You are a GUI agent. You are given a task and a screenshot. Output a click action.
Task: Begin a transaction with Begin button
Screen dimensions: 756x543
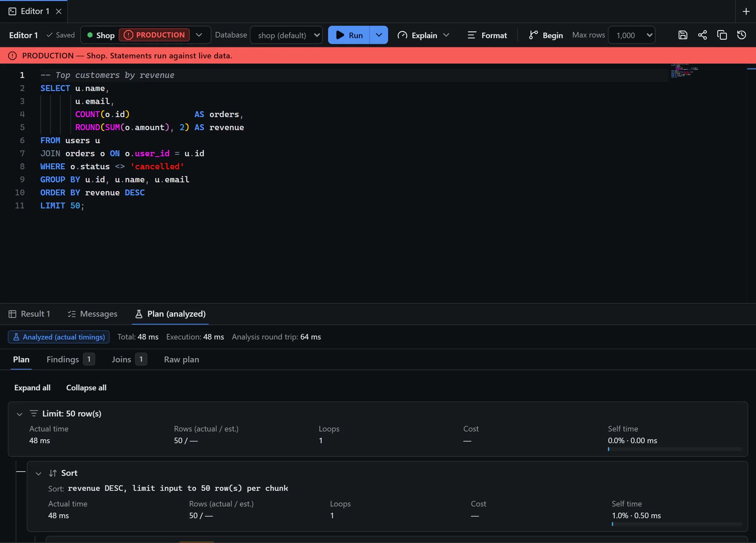tap(546, 35)
